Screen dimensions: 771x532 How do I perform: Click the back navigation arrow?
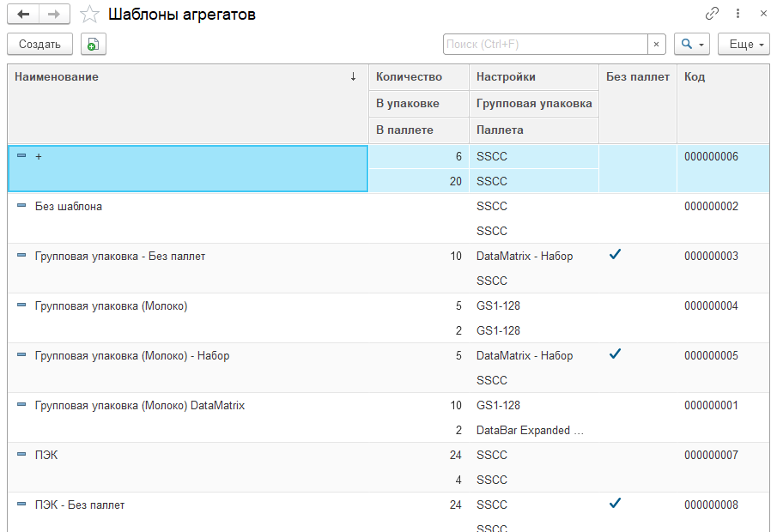pyautogui.click(x=23, y=15)
